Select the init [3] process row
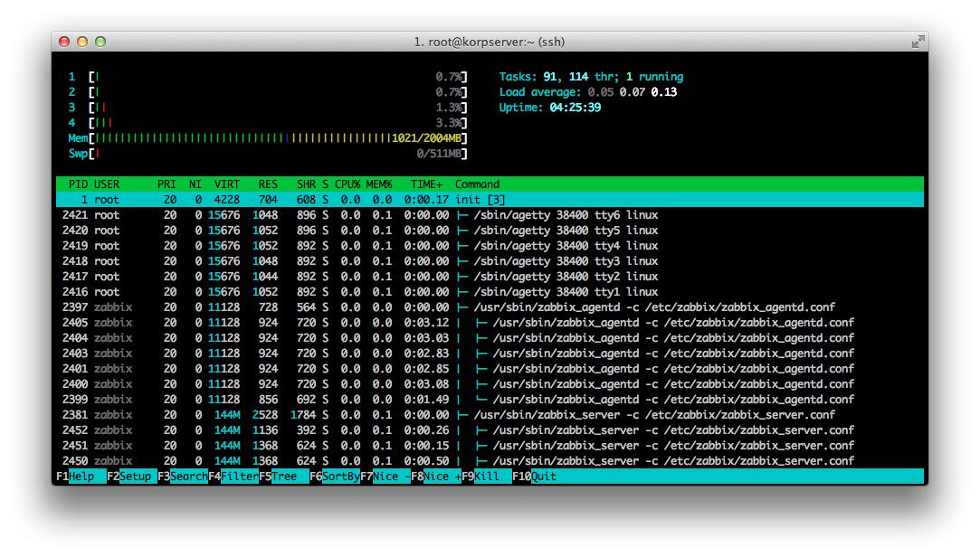This screenshot has width=980, height=557. (490, 200)
